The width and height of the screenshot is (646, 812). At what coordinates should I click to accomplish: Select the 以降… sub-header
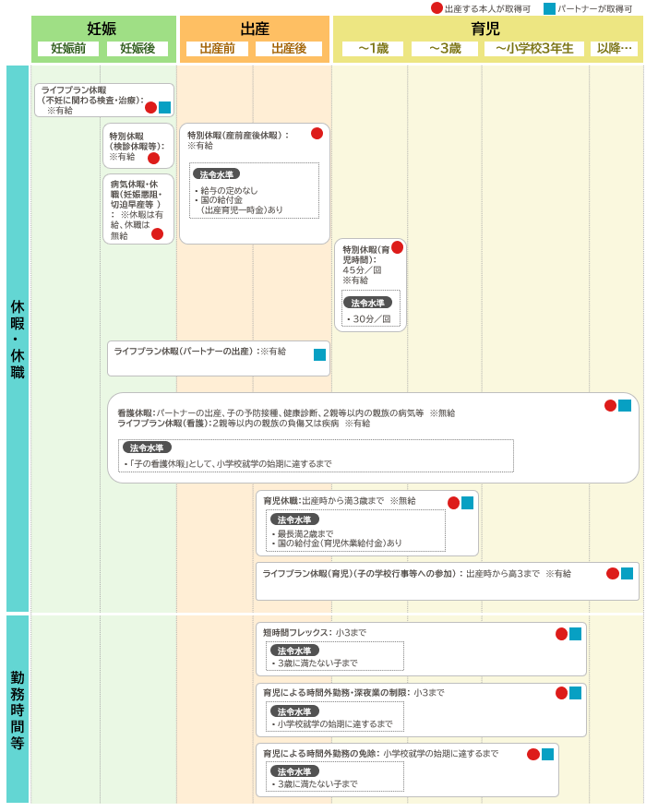click(614, 49)
